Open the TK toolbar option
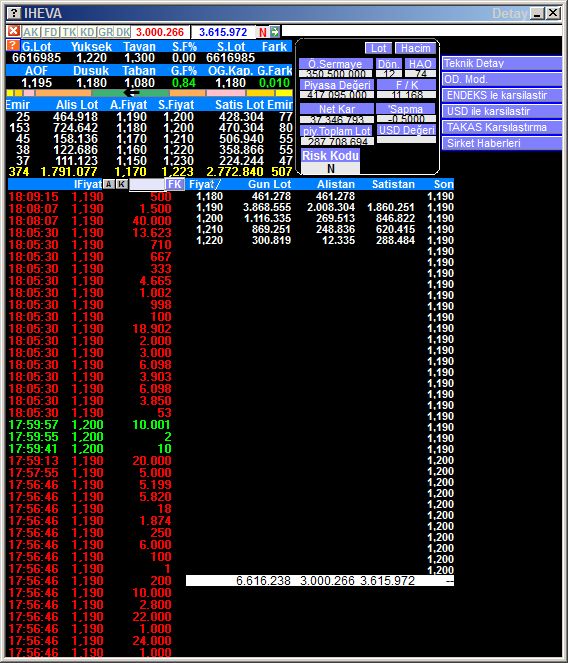Viewport: 568px width, 663px height. (x=69, y=32)
